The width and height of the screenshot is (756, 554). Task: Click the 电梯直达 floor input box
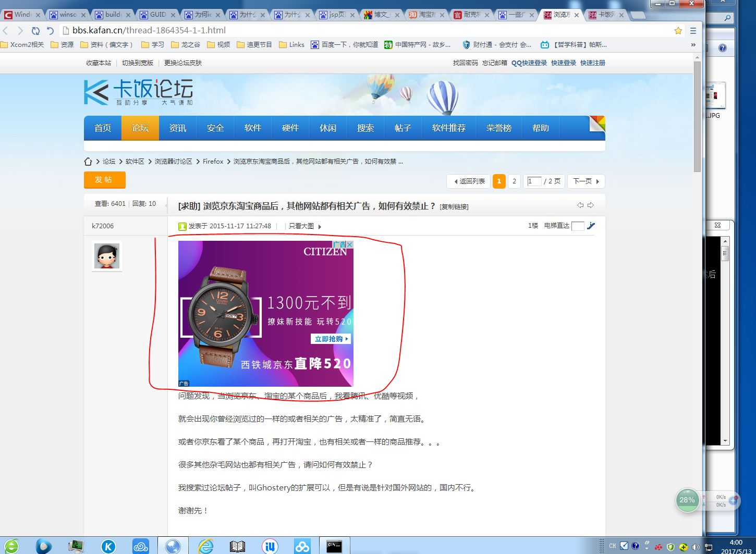[578, 226]
